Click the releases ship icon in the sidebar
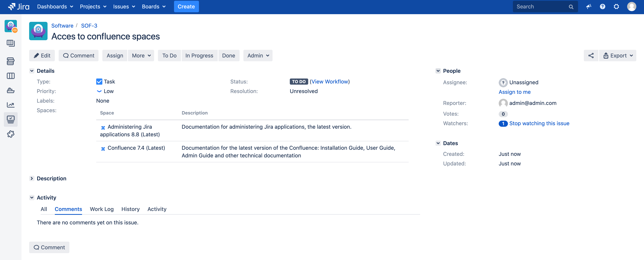Viewport: 644px width, 260px height. tap(11, 90)
